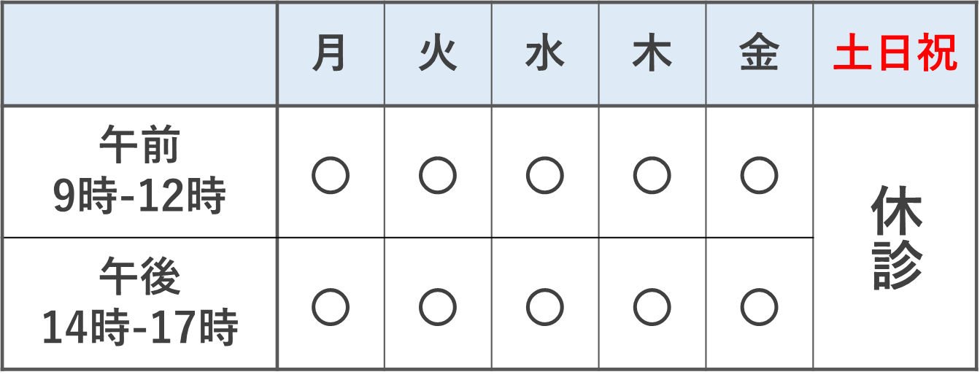Screen dimensions: 980x380
Task: Select the 火 column header
Action: point(438,54)
